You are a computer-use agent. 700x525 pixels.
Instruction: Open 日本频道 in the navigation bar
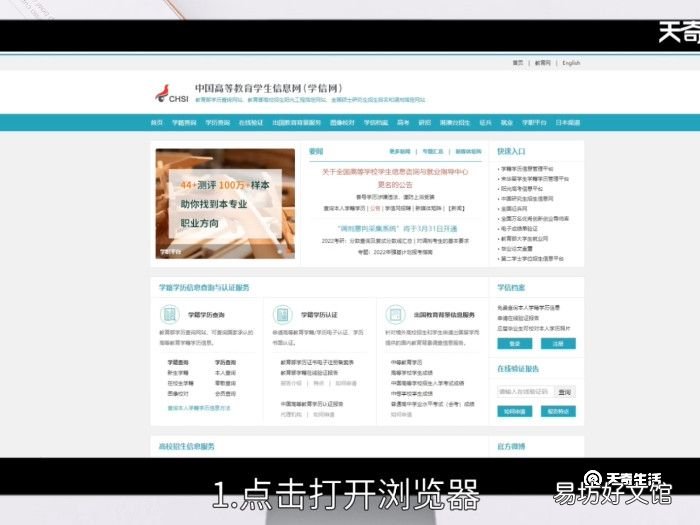(x=568, y=123)
